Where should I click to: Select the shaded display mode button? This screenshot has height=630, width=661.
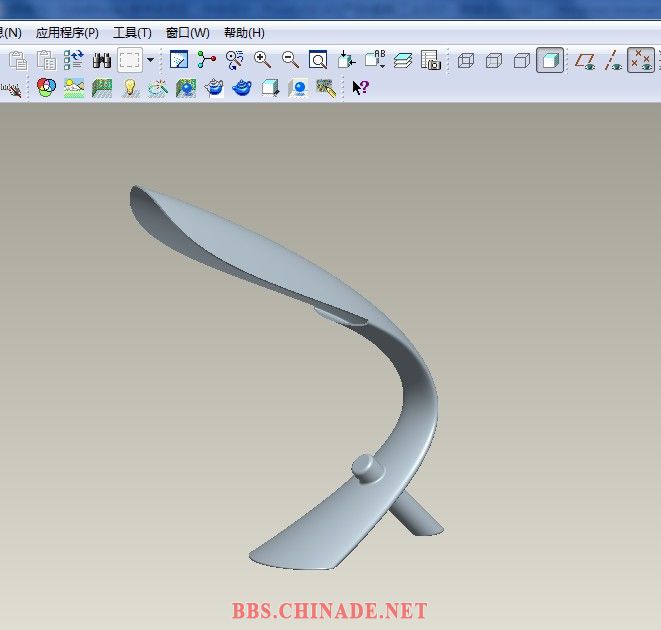point(549,61)
